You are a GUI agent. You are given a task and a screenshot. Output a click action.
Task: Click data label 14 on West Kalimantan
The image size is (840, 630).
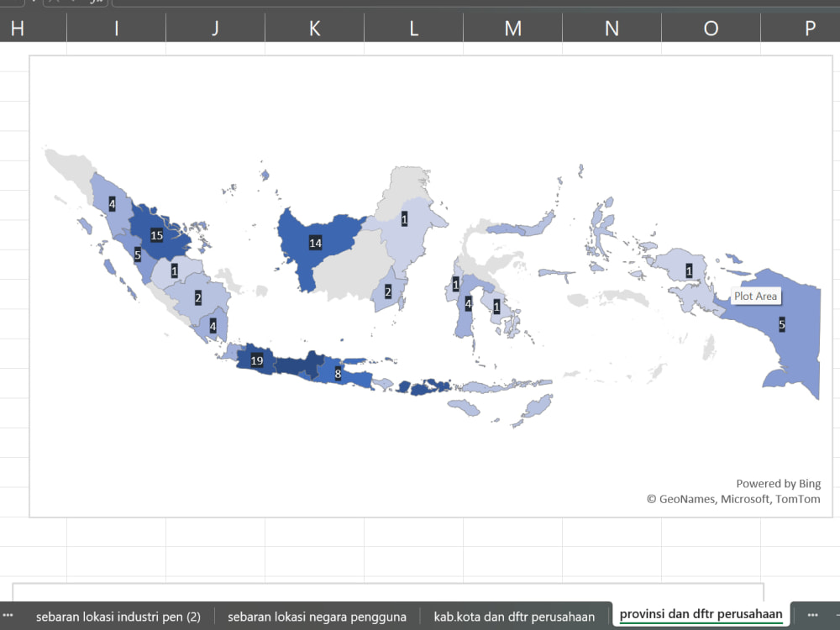tap(316, 244)
